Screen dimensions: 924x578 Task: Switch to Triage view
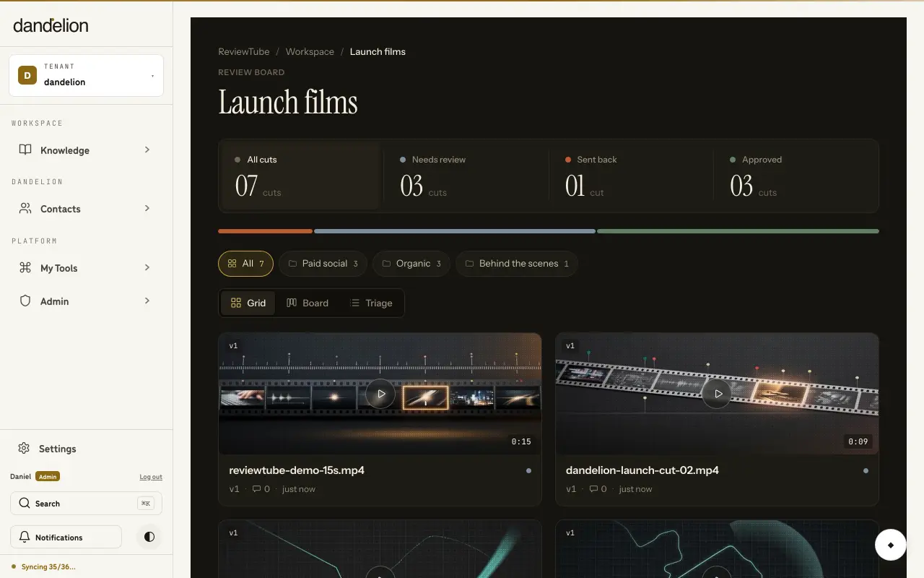coord(371,303)
